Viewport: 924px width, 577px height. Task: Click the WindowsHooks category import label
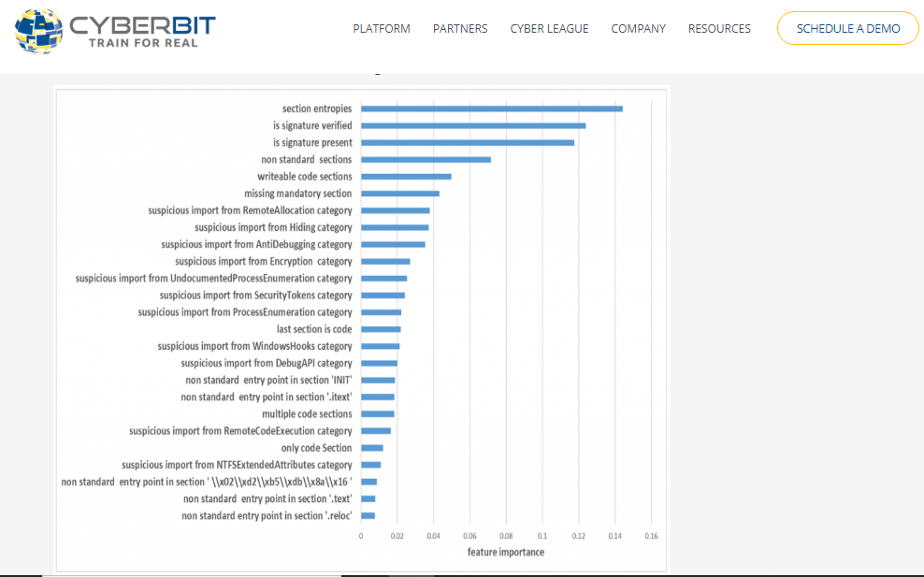point(254,346)
